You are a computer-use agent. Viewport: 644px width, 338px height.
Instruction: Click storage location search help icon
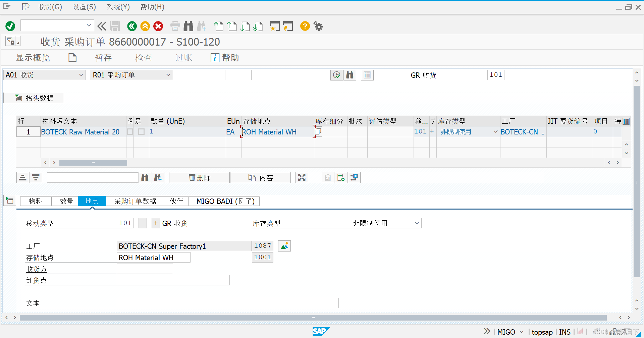(x=318, y=132)
